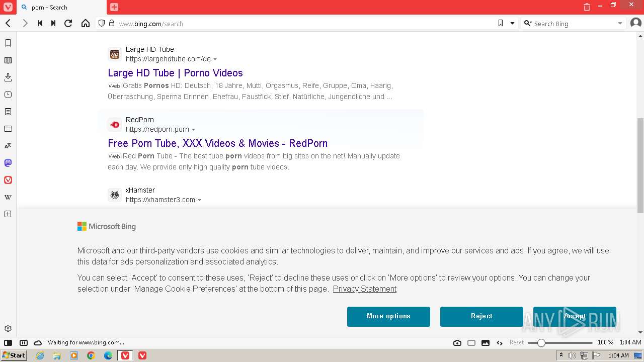Open the system clock showing 1:04 AM
The image size is (644, 362).
coord(618,355)
